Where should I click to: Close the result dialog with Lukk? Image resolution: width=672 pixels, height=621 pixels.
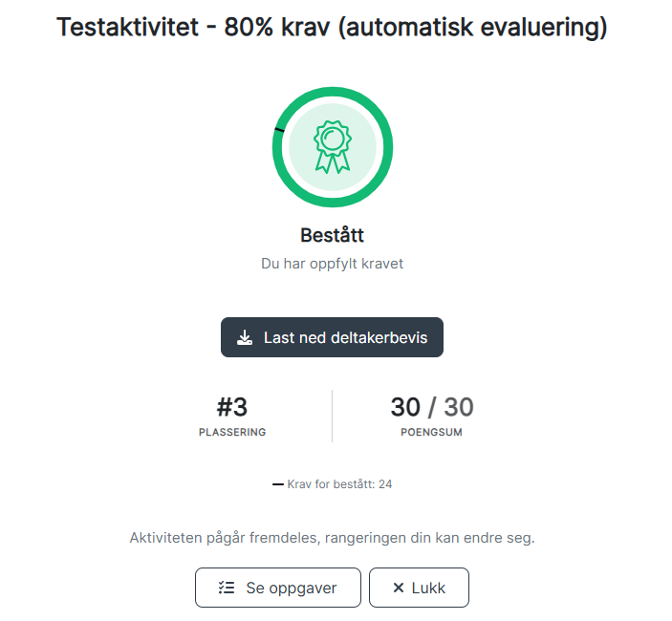click(x=419, y=588)
